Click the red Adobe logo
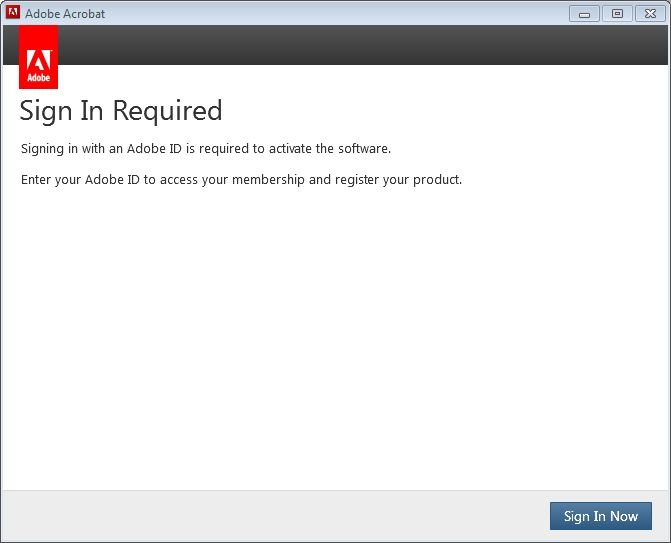Image resolution: width=671 pixels, height=543 pixels. click(x=39, y=57)
